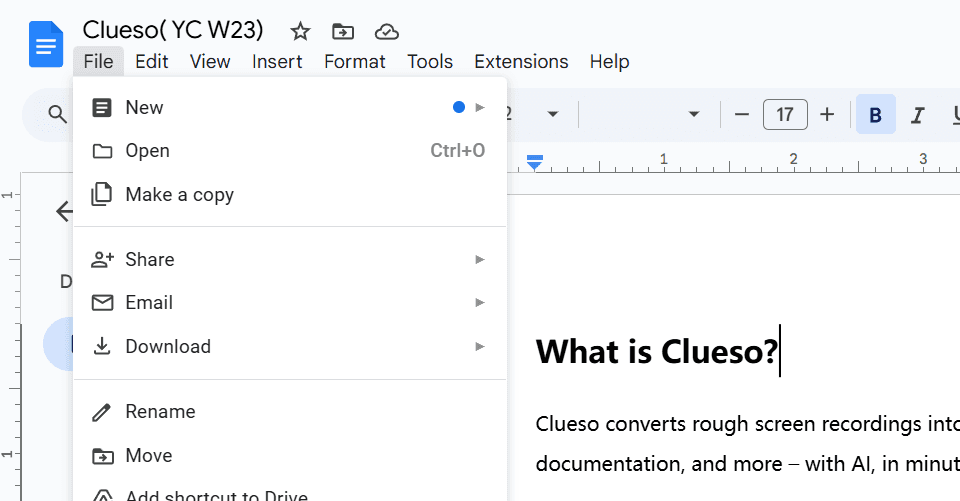The image size is (960, 501).
Task: Choose Make a copy
Action: pyautogui.click(x=290, y=195)
